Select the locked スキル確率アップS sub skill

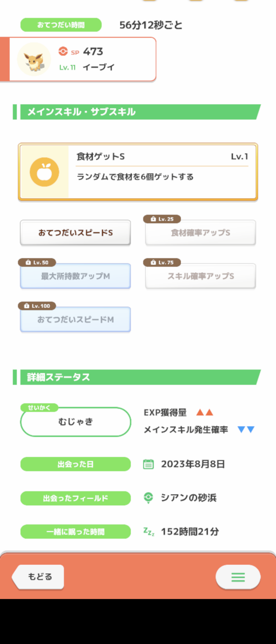200,276
